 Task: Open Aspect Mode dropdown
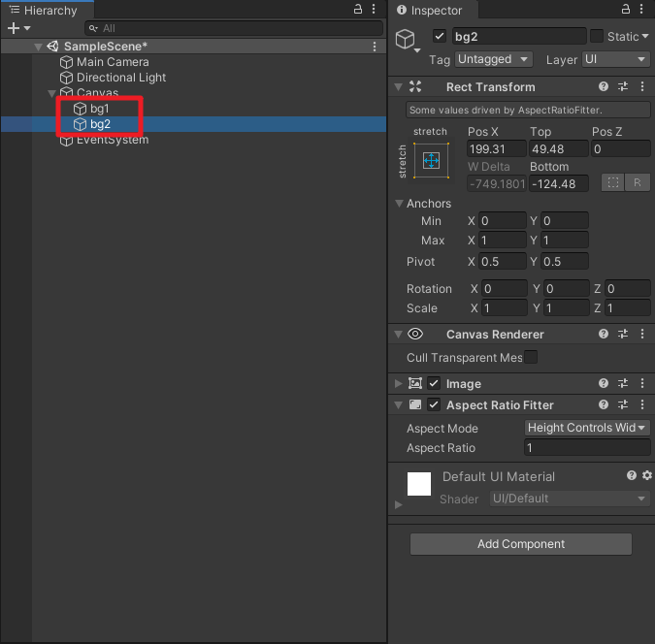587,428
